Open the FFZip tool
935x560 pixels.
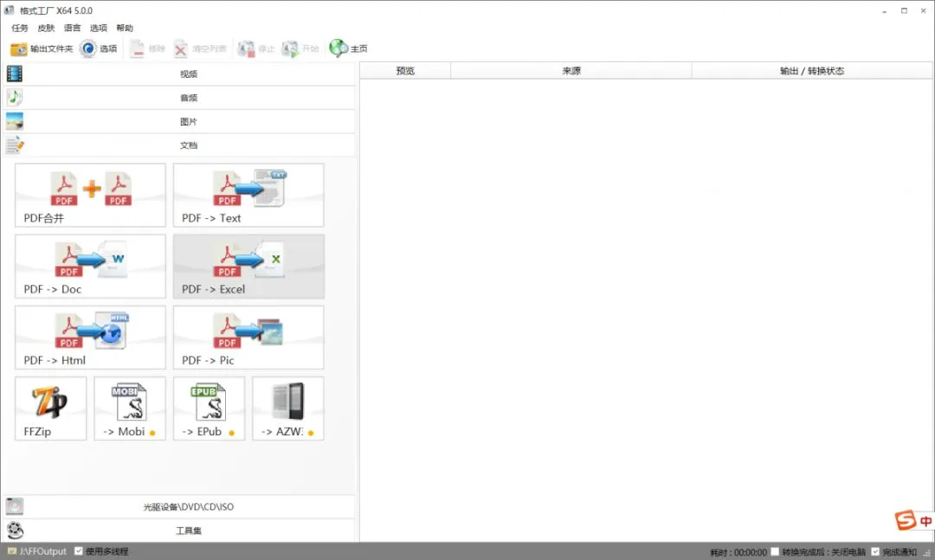tap(51, 409)
